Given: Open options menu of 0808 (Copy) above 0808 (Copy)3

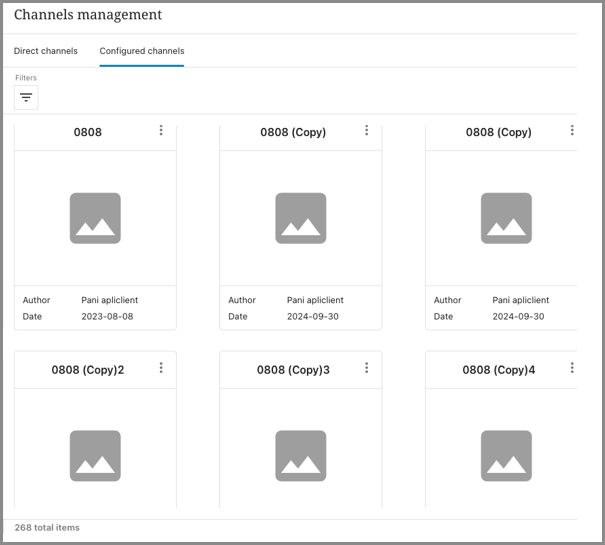Looking at the screenshot, I should click(367, 131).
